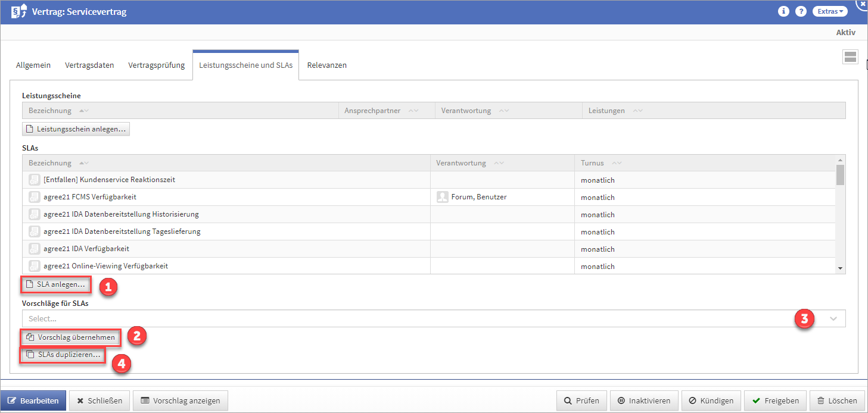Click icon of agree21 IDA Verfügbarkeit row
This screenshot has height=413, width=868.
tap(35, 249)
